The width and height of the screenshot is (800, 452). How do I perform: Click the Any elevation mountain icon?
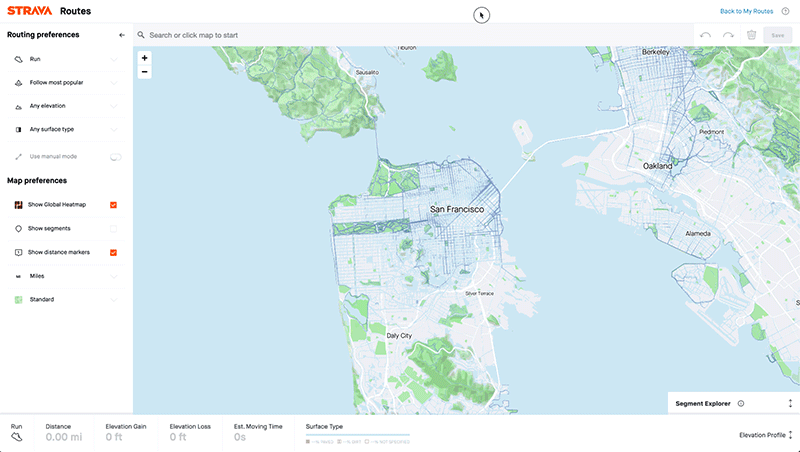pyautogui.click(x=18, y=106)
